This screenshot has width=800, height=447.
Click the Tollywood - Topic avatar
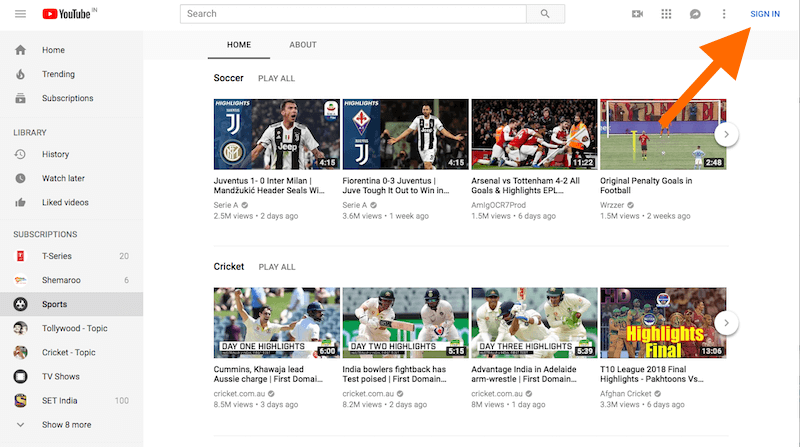(x=20, y=328)
